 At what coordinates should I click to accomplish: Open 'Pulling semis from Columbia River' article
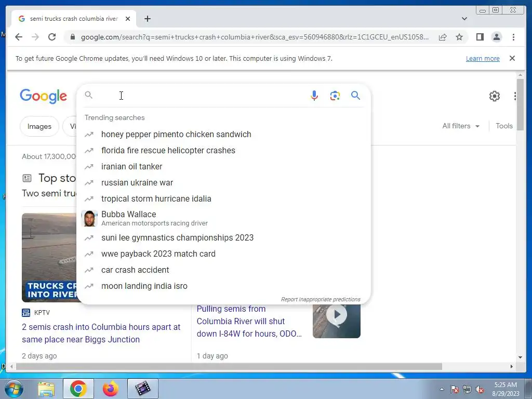(x=249, y=321)
